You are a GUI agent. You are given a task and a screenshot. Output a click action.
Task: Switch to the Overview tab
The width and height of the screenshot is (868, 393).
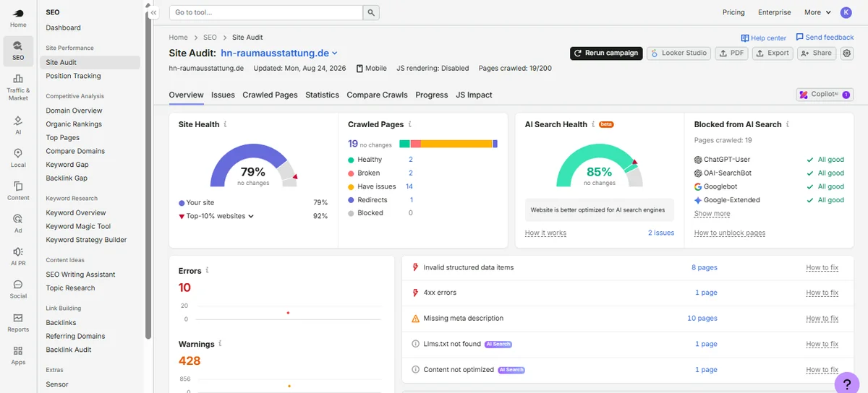coord(186,95)
